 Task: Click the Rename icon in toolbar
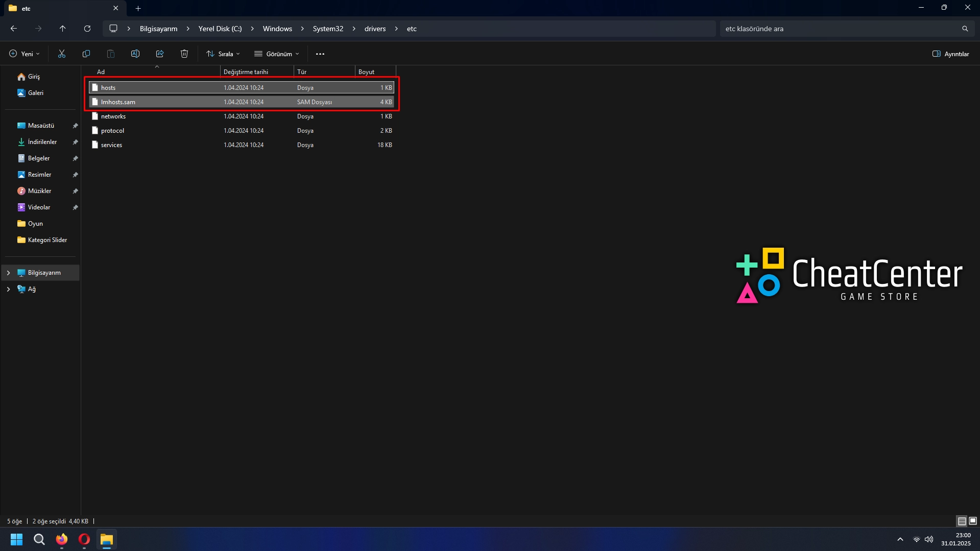135,54
